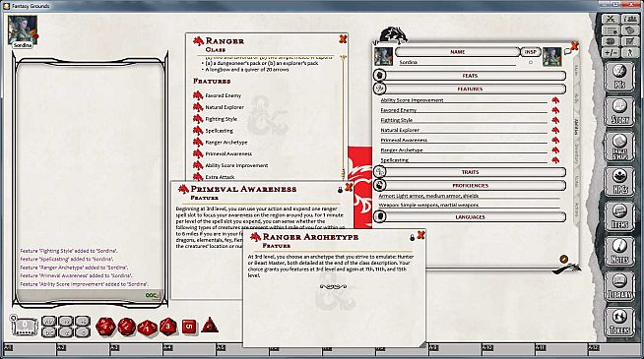644x359 pixels.
Task: Switch to the Skills tab of character sheet
Action: pos(576,98)
